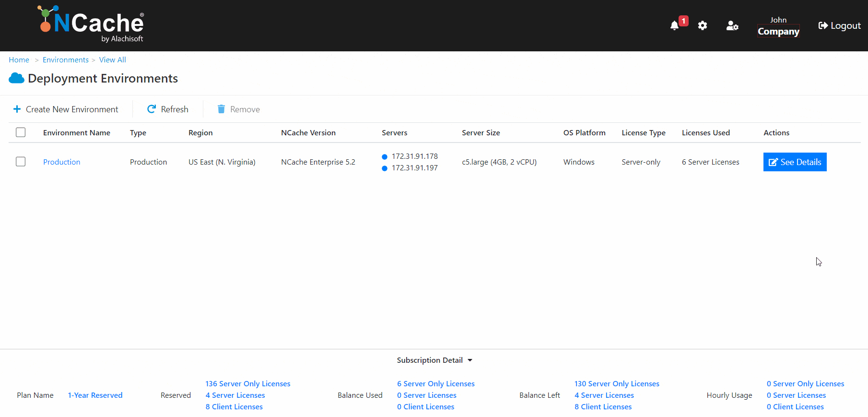Screen dimensions: 868x417
Task: Click the red notification count badge
Action: [684, 21]
